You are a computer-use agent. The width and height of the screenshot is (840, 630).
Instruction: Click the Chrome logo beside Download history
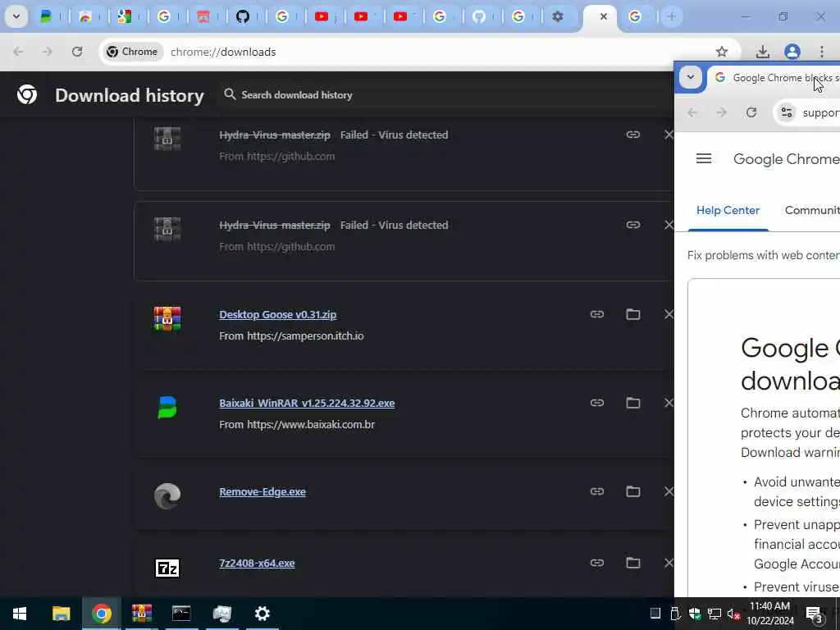pyautogui.click(x=27, y=94)
